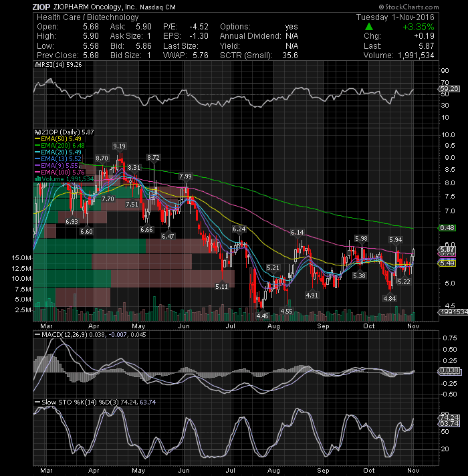Select the EMA(9) 5.55 legend entry

click(x=57, y=166)
